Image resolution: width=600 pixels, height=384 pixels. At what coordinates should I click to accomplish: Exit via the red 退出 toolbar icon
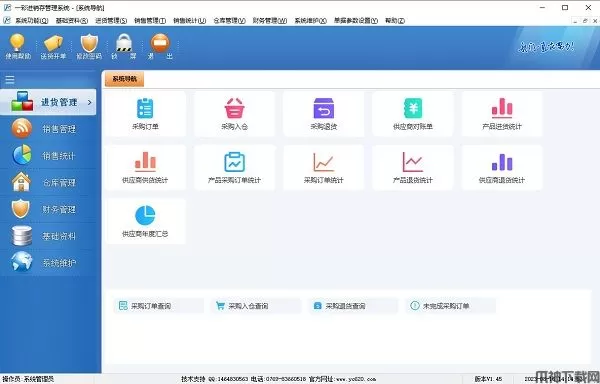point(160,46)
